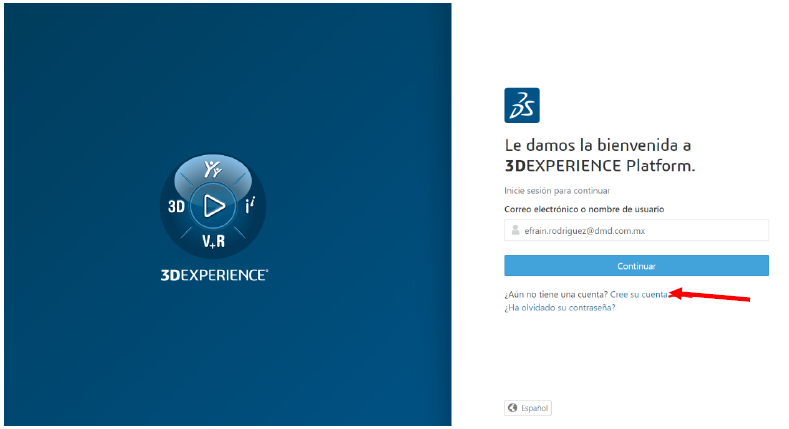The height and width of the screenshot is (429, 789).
Task: Click 'Le damos la bienvenida a' heading
Action: pos(598,145)
